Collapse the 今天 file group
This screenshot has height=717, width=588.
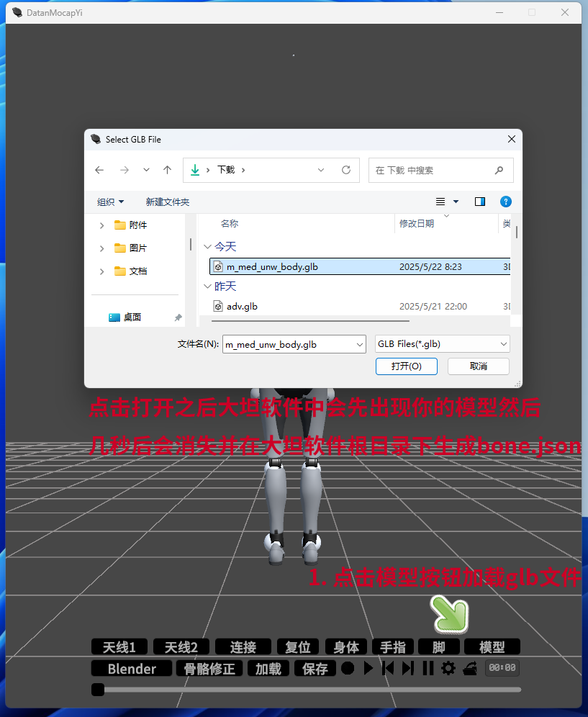208,247
